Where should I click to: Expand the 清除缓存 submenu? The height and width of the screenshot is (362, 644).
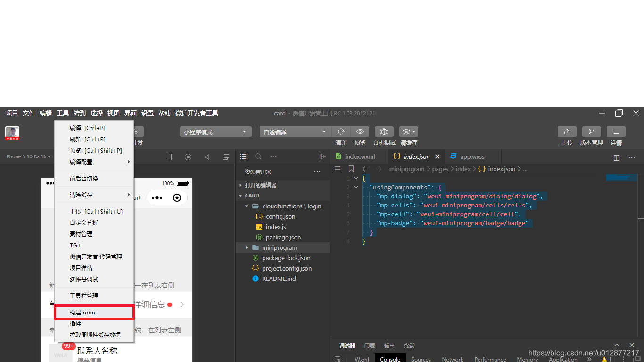tap(94, 195)
